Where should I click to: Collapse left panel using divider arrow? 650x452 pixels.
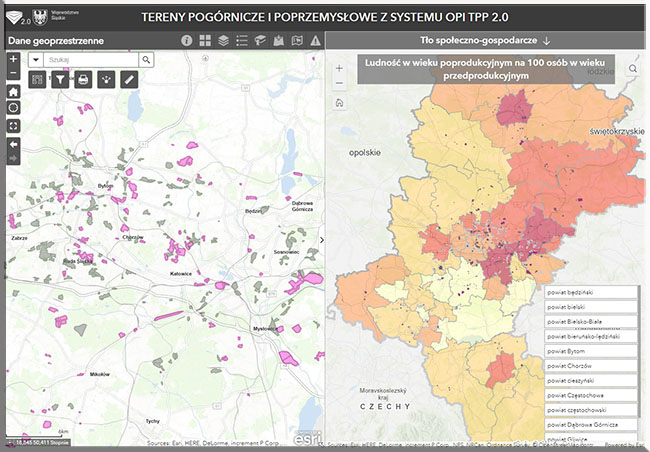(322, 241)
